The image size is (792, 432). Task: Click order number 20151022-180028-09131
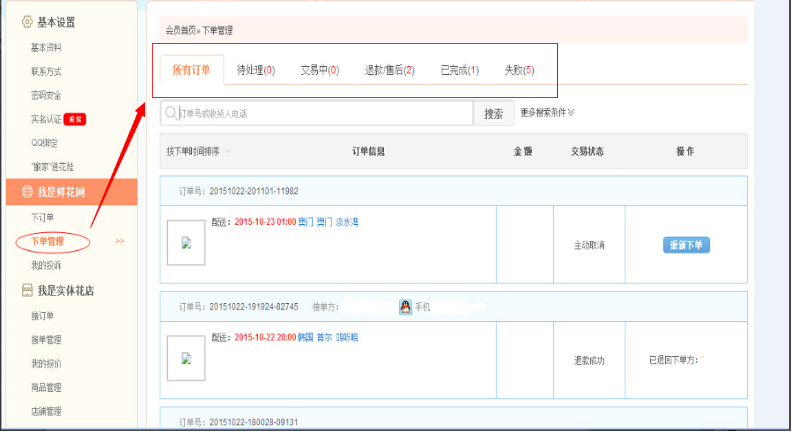254,422
